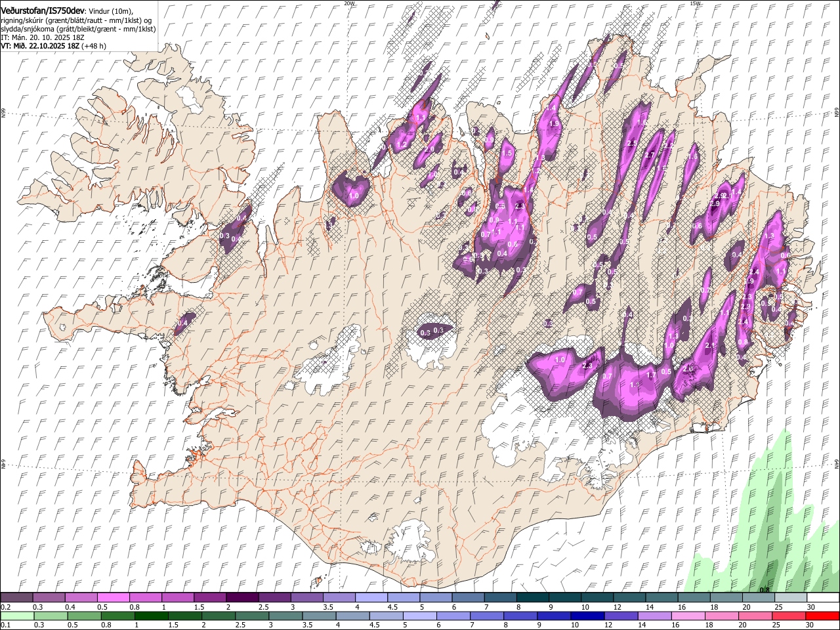Click the lower legend swatch labeled 0.8

(117, 616)
